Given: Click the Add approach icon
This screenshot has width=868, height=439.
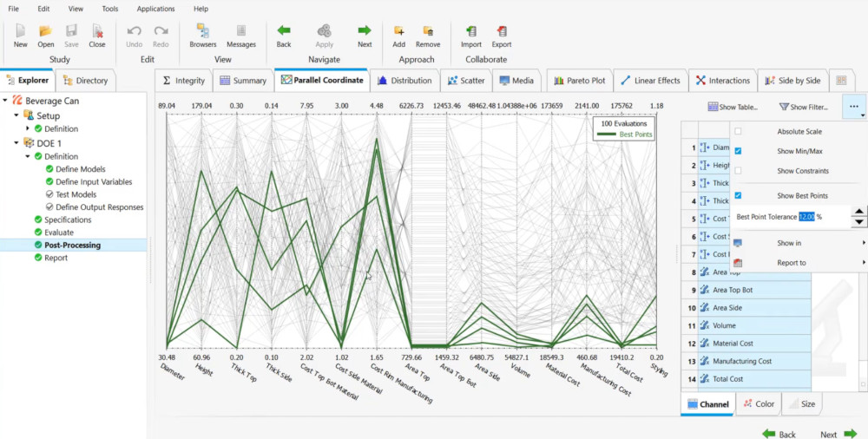Looking at the screenshot, I should coord(398,31).
